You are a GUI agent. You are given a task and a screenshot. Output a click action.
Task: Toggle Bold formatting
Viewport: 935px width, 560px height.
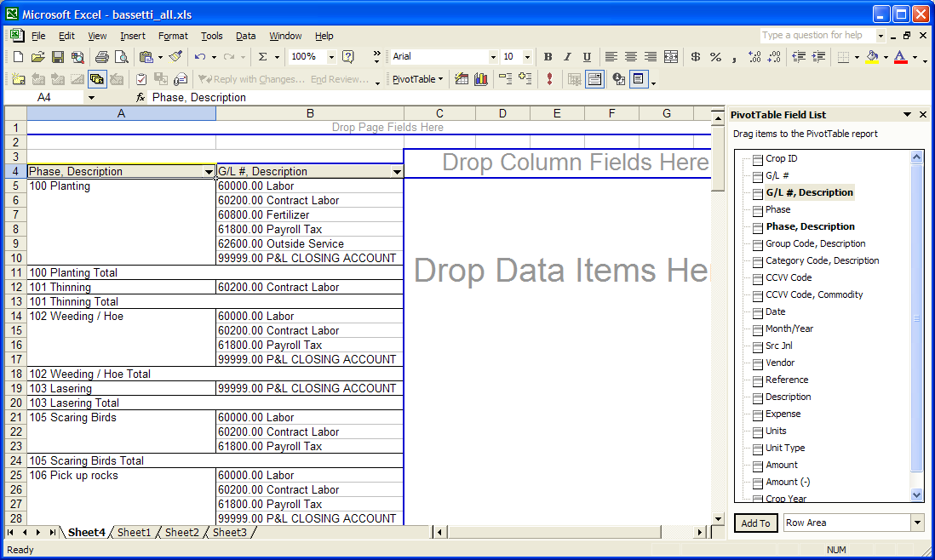(548, 57)
